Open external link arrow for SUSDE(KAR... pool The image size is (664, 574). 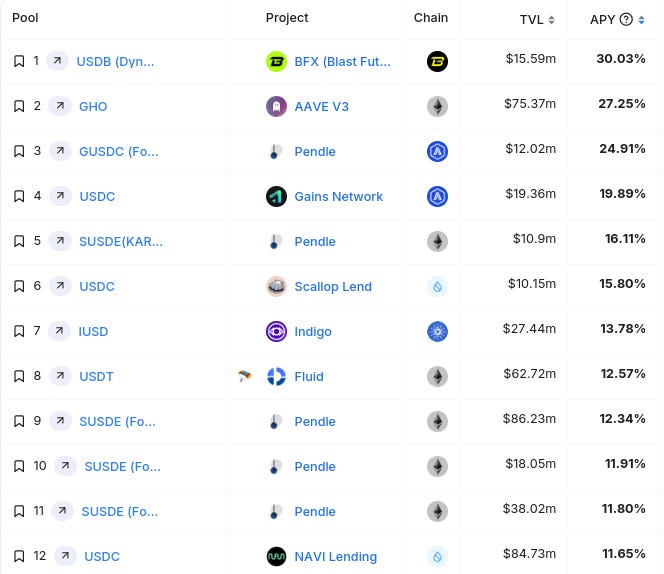pos(60,241)
